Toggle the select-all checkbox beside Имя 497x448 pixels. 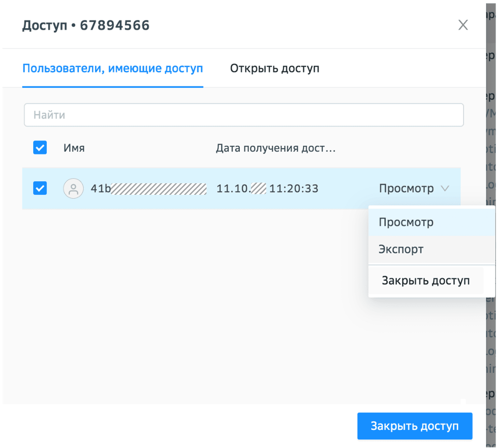pos(40,147)
